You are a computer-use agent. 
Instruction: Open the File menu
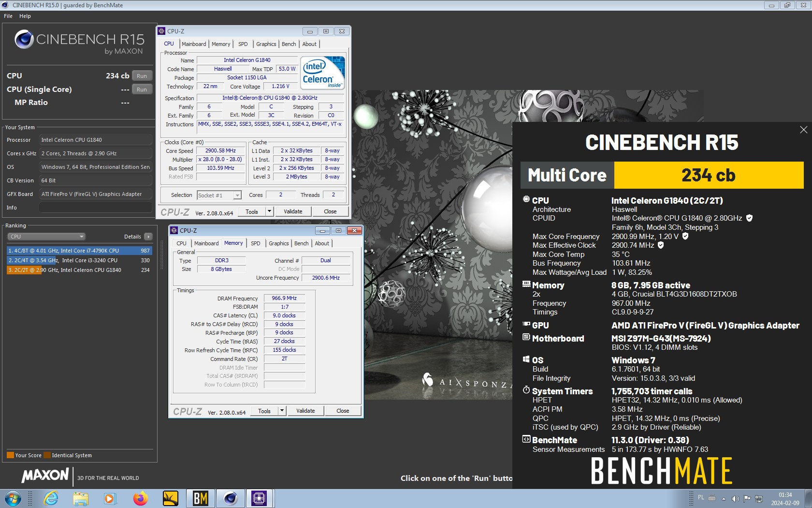(x=8, y=16)
